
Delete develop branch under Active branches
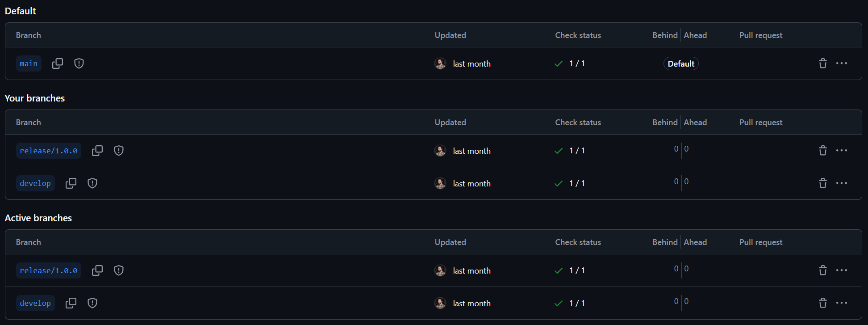pyautogui.click(x=822, y=303)
